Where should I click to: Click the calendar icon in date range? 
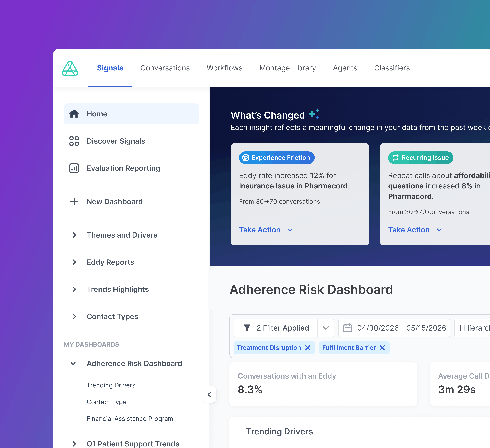click(348, 328)
